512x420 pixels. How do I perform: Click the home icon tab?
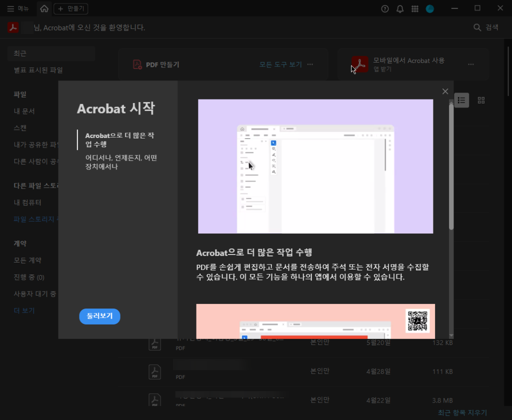44,8
